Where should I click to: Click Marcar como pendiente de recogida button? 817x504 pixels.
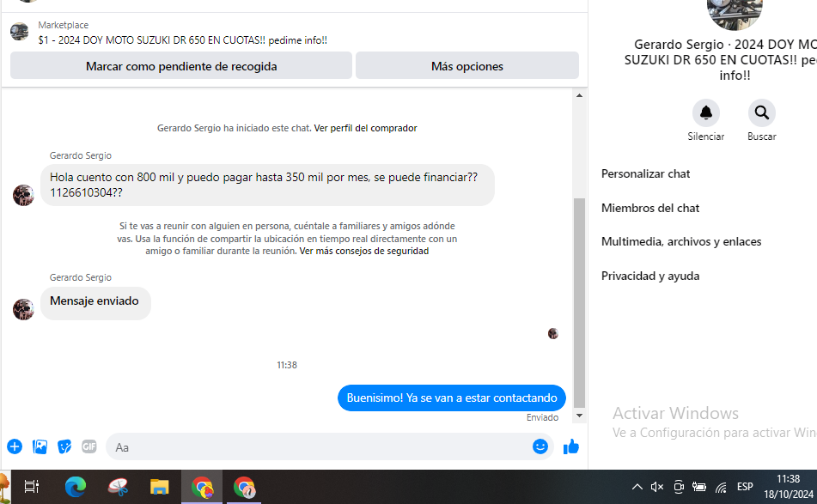pos(181,65)
